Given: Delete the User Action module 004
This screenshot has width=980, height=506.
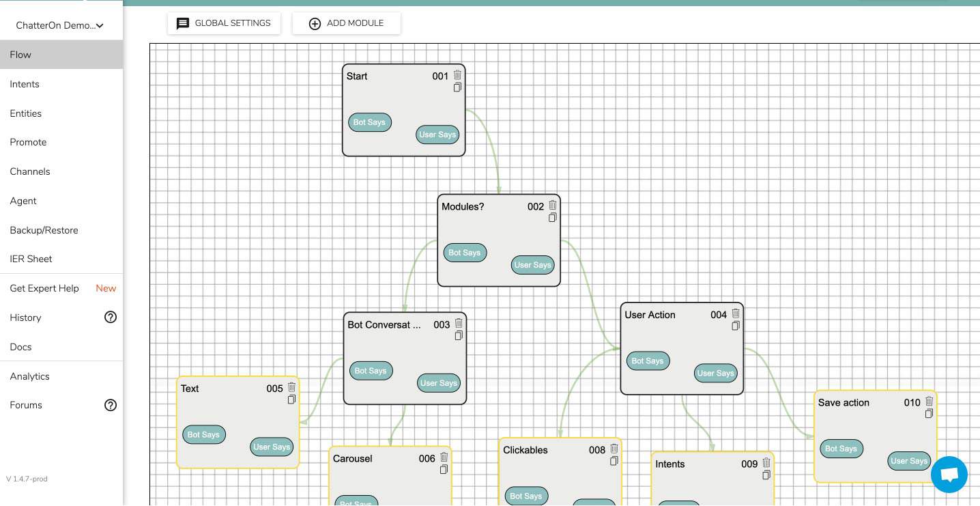Looking at the screenshot, I should [x=736, y=313].
